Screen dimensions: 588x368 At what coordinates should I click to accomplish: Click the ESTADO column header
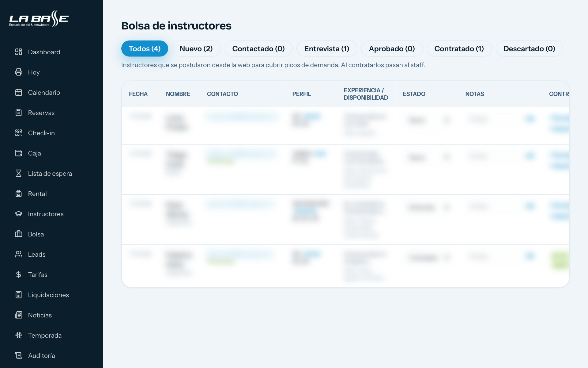[414, 94]
